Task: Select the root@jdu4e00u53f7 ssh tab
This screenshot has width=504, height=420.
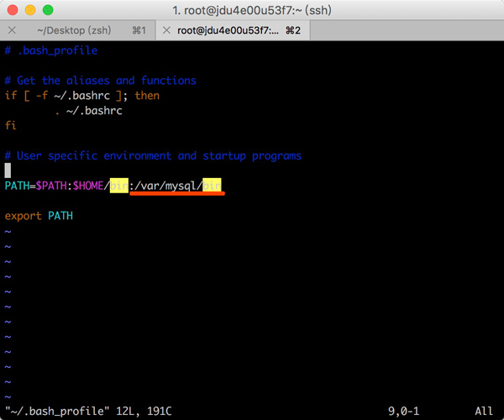Action: tap(233, 30)
